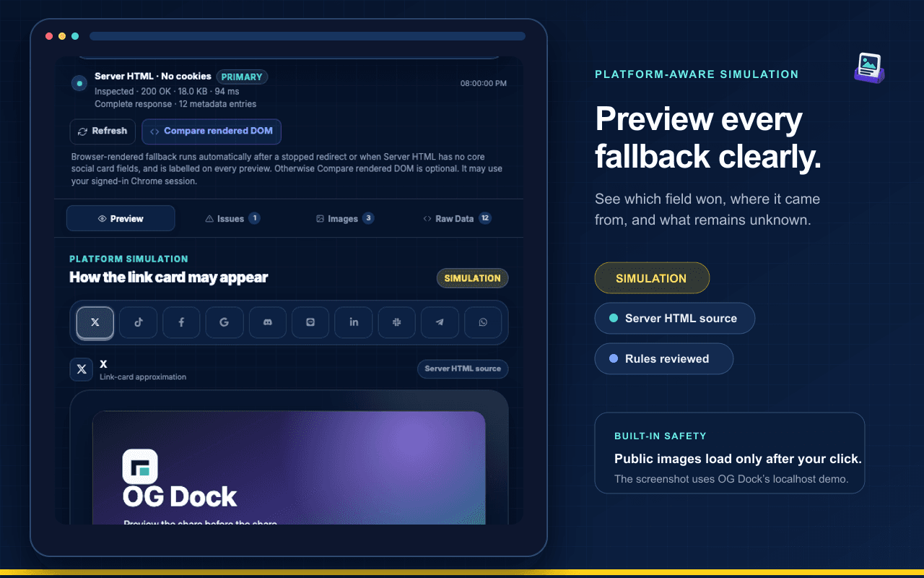
Task: Select the Google platform icon
Action: click(x=225, y=322)
